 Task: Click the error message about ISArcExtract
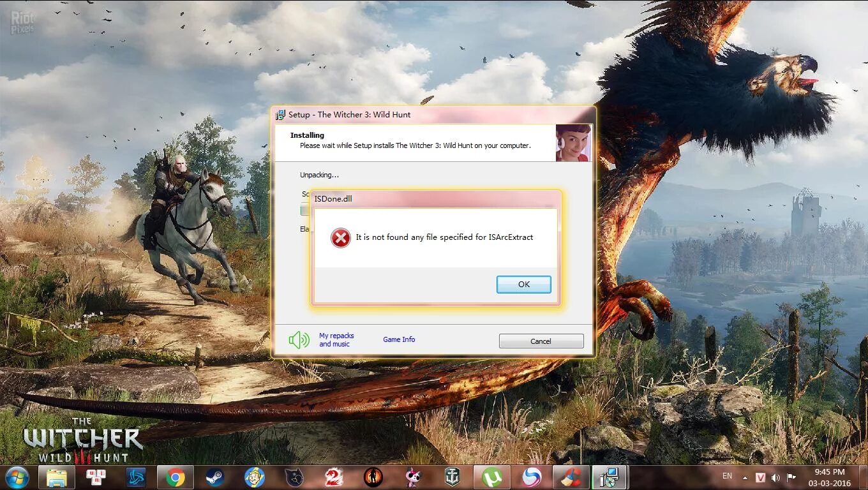click(x=444, y=237)
